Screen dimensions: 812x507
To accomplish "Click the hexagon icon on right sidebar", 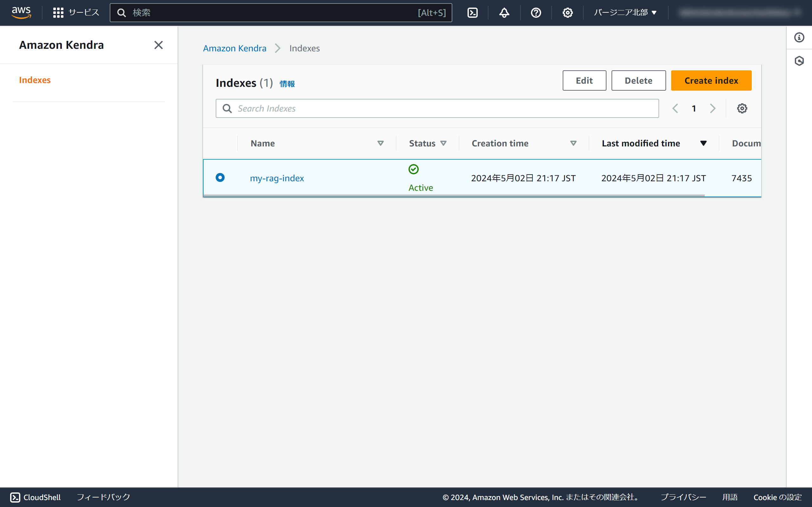I will [799, 61].
